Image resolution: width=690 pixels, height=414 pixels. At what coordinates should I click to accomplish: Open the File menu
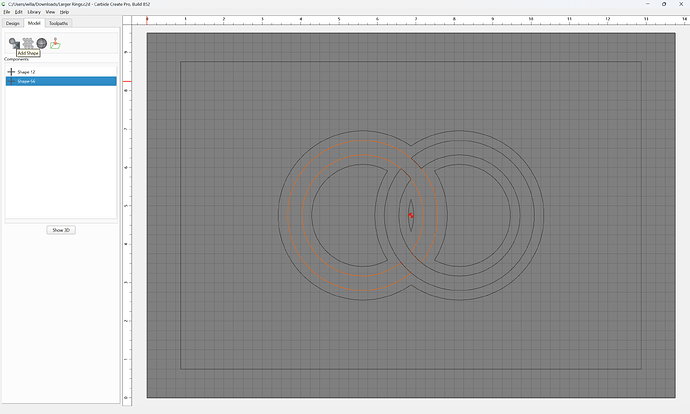coord(7,12)
